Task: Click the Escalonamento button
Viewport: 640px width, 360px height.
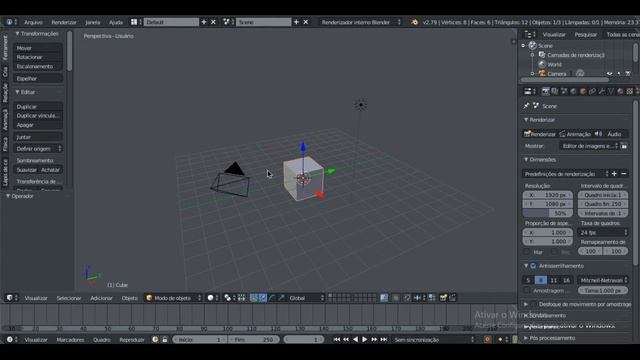Action: pos(38,66)
